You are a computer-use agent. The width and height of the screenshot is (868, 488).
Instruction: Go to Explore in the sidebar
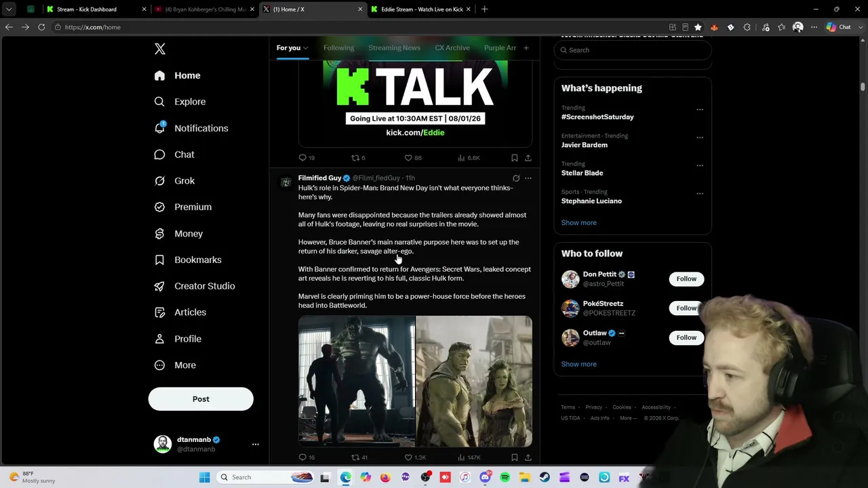180,102
